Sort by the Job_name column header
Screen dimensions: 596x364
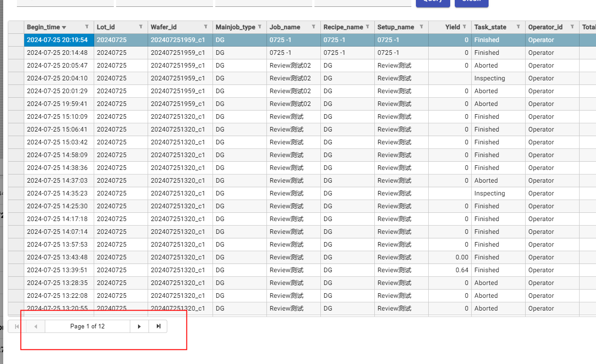[x=285, y=27]
